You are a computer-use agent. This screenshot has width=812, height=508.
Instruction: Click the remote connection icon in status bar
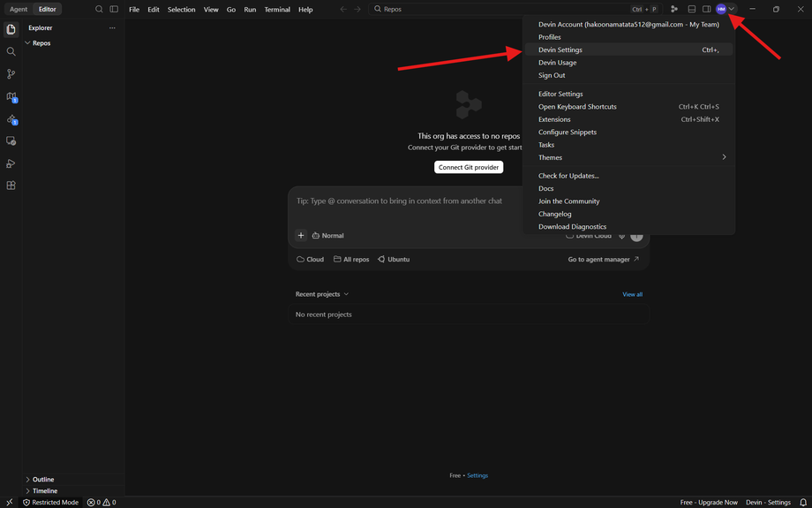point(10,503)
